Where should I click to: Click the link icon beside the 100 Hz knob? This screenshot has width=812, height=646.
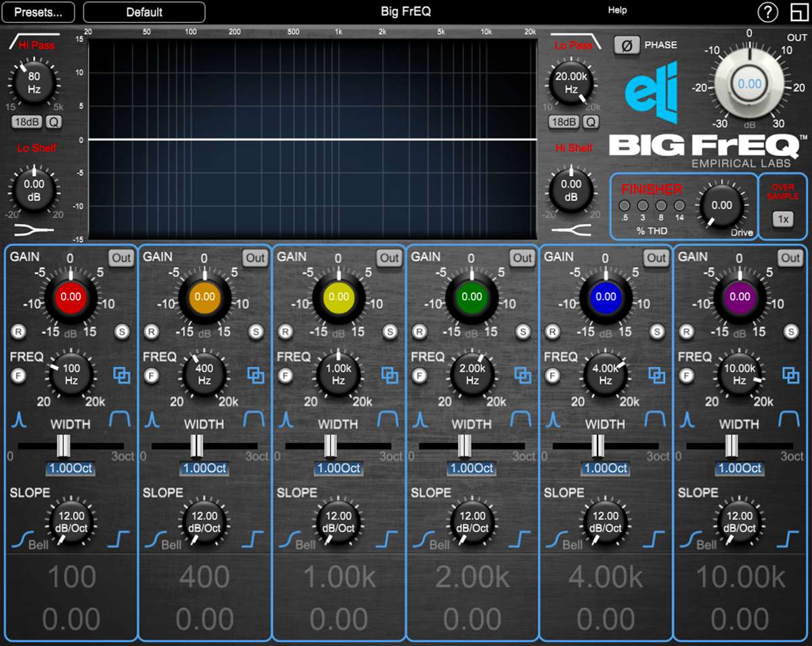[122, 374]
